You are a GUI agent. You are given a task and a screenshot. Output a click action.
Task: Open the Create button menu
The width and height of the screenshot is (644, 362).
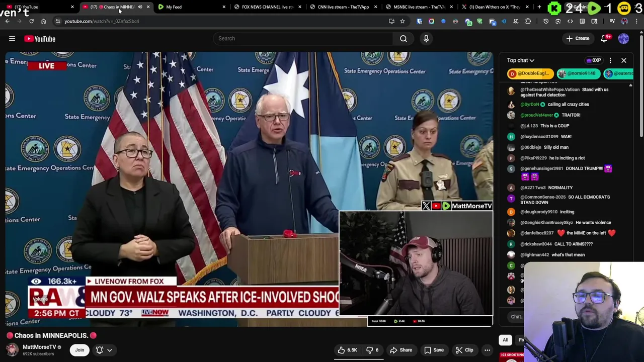(578, 38)
